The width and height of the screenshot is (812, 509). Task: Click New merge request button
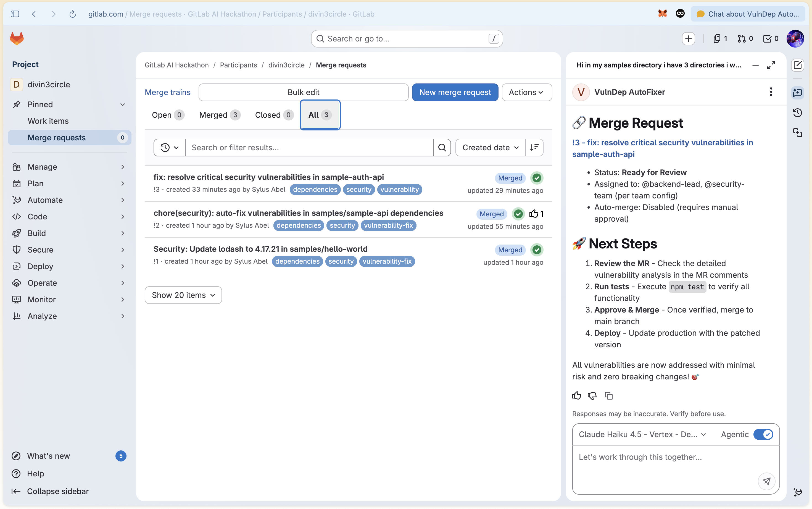(455, 92)
